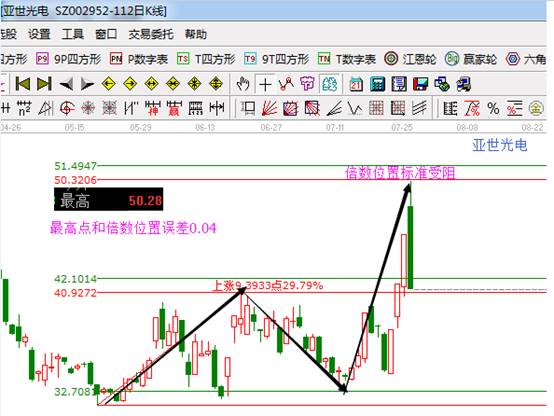Open the 9P四方形 tool
The width and height of the screenshot is (554, 416).
point(69,59)
